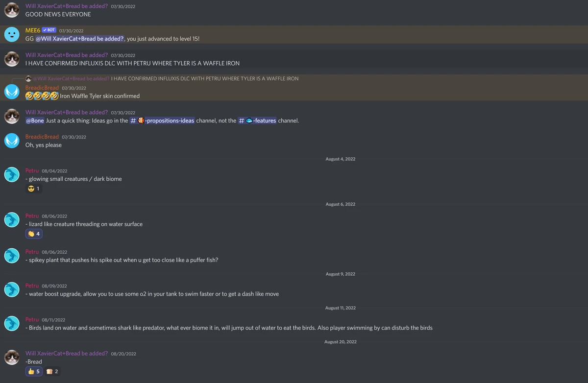Click the MEE6 bot avatar
This screenshot has width=588, height=383.
(x=12, y=34)
